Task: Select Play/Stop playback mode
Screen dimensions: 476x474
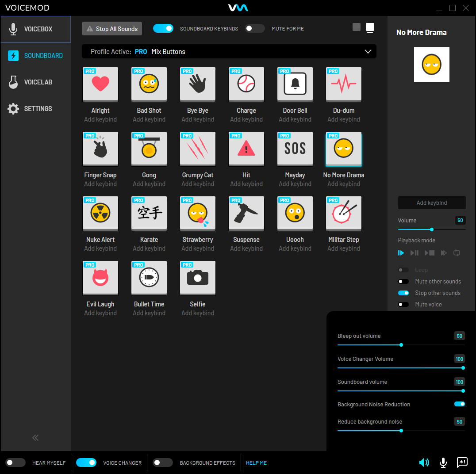Action: click(429, 253)
